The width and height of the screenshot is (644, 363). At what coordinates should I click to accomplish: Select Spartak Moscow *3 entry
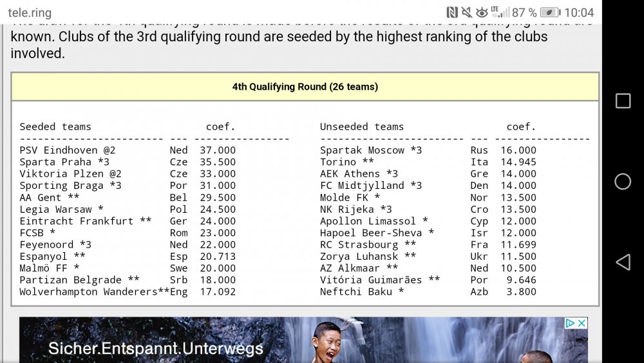tap(371, 150)
